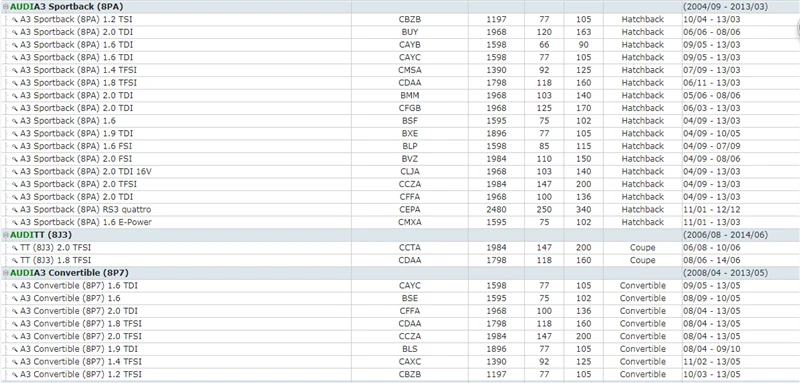The height and width of the screenshot is (383, 800).
Task: Click the icon beside A3 Sportback 1.4 TFSI
Action: pyautogui.click(x=15, y=70)
